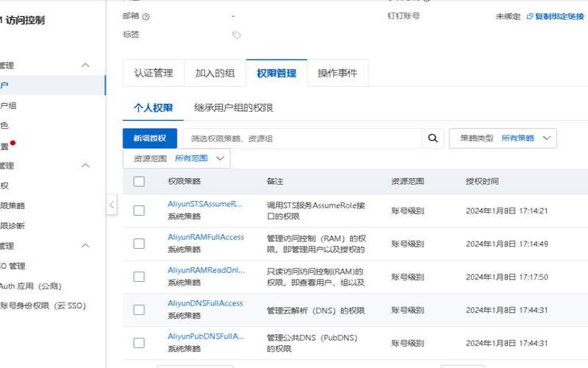Click the 管理云解析（DNS）的权限 note text
The width and height of the screenshot is (588, 368).
[x=316, y=311]
